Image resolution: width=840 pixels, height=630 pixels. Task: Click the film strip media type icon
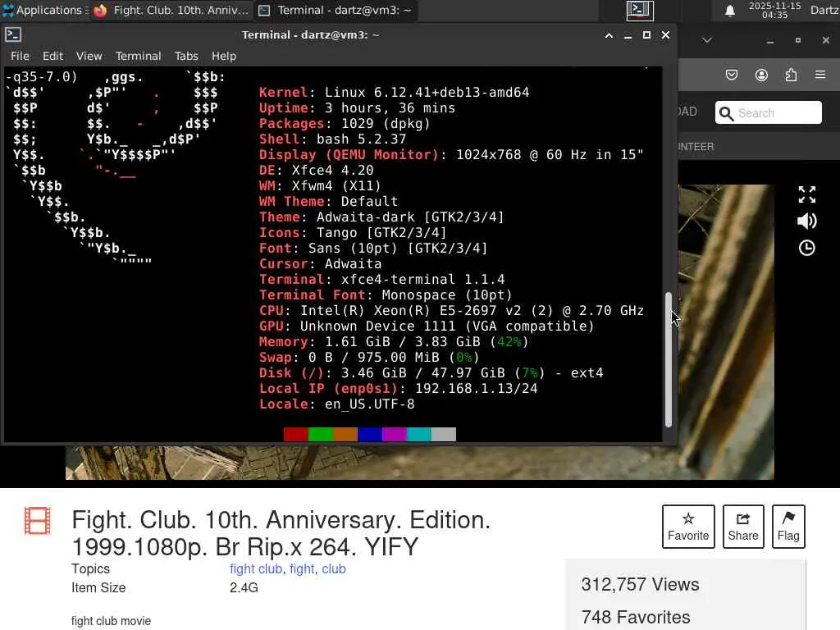point(38,521)
